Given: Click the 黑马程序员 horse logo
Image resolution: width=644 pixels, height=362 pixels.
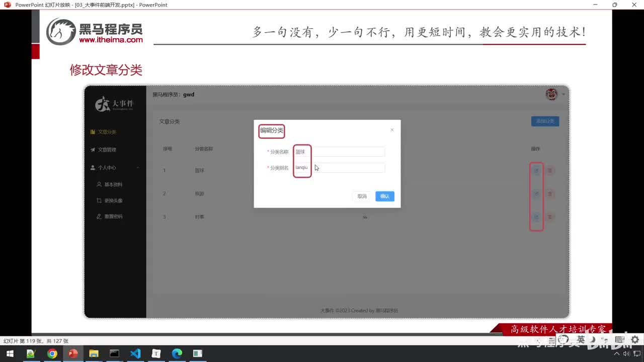Looking at the screenshot, I should pos(61,31).
